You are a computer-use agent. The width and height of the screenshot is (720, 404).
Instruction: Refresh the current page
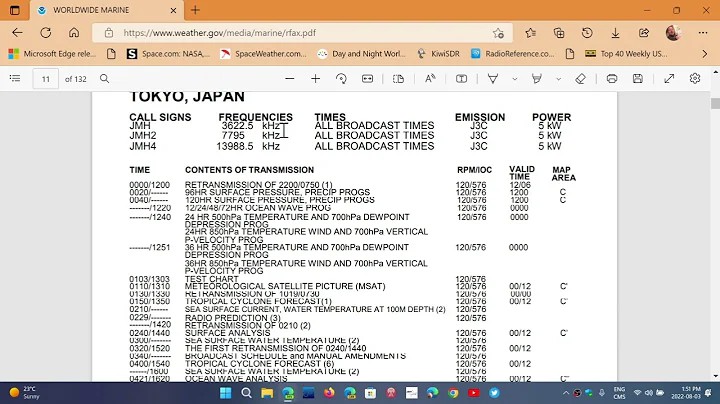coord(45,33)
